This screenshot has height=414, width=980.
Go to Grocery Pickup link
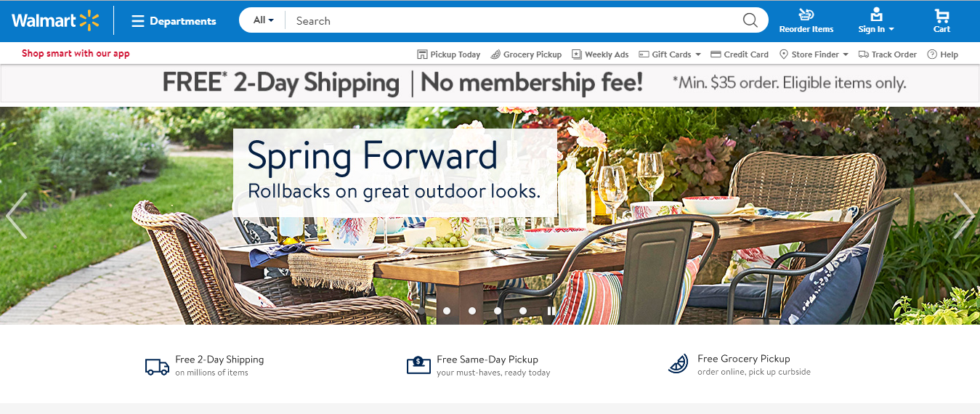pyautogui.click(x=526, y=54)
